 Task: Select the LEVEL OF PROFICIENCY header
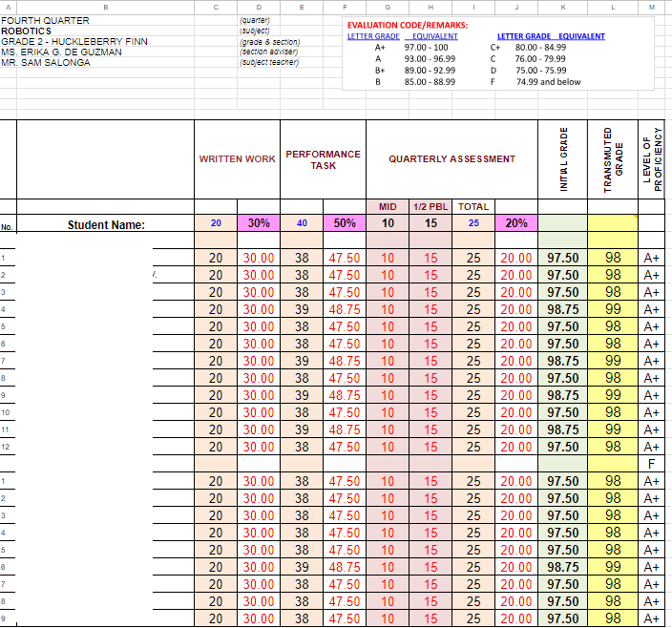pyautogui.click(x=652, y=159)
